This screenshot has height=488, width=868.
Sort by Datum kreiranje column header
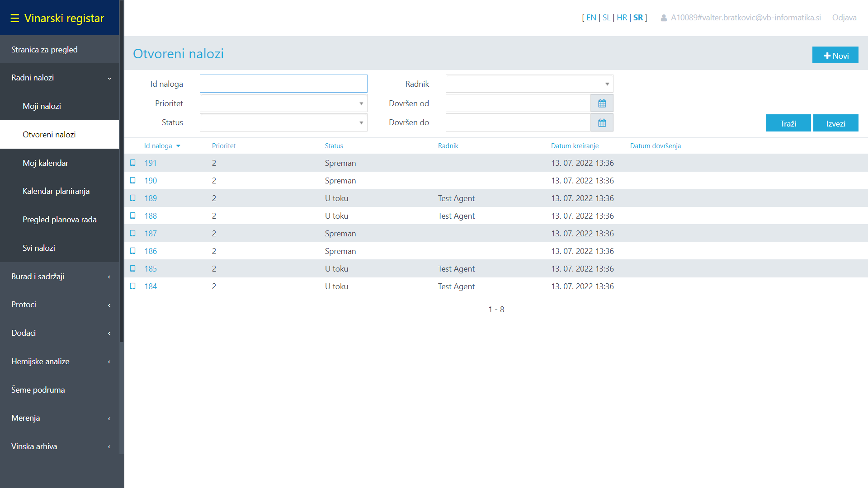(x=575, y=146)
